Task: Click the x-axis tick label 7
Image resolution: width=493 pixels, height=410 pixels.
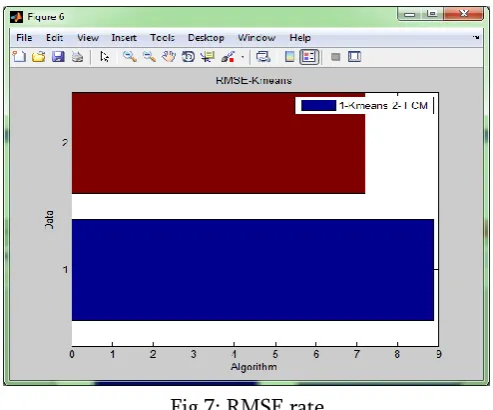Action: pyautogui.click(x=357, y=354)
